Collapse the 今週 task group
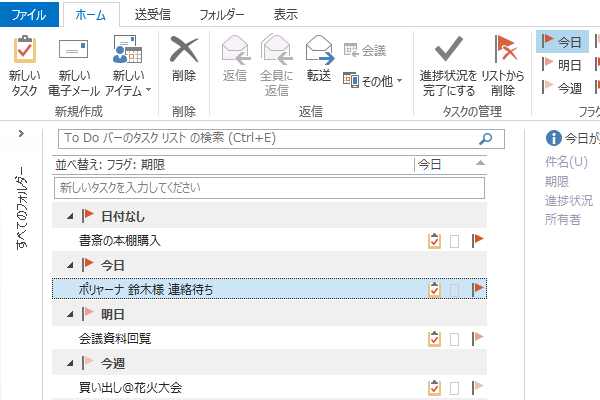The image size is (600, 400). tap(70, 363)
